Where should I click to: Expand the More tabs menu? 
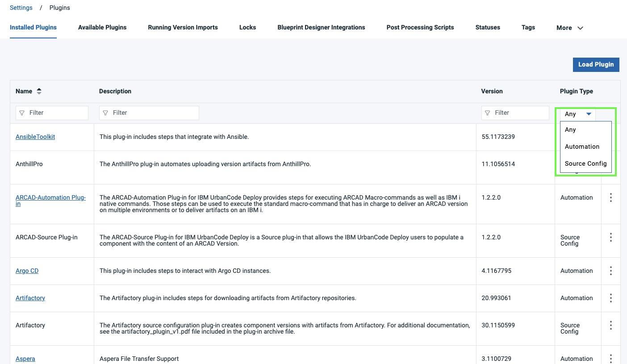(569, 28)
